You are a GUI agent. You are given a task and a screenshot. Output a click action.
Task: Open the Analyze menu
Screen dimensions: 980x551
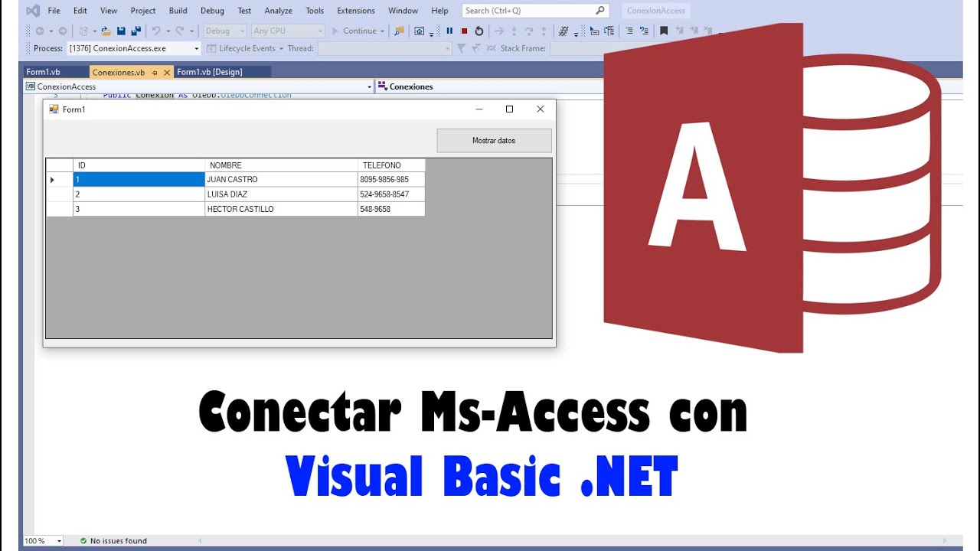click(x=278, y=11)
